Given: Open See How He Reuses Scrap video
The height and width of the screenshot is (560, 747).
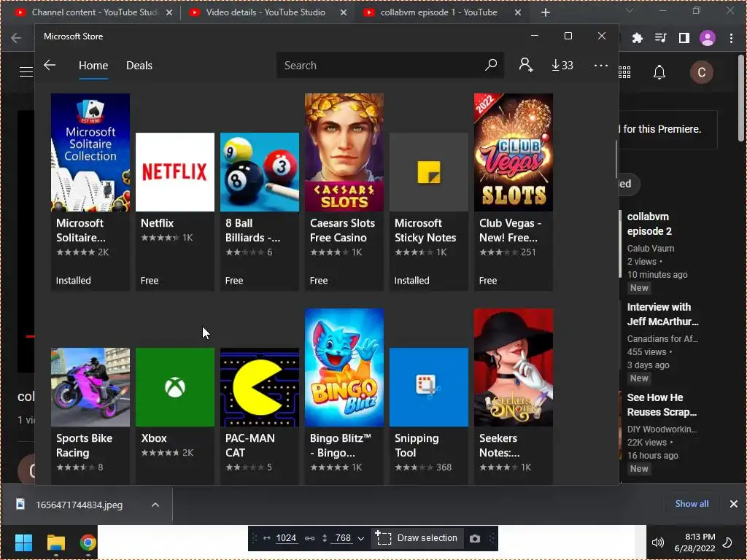Looking at the screenshot, I should point(662,405).
